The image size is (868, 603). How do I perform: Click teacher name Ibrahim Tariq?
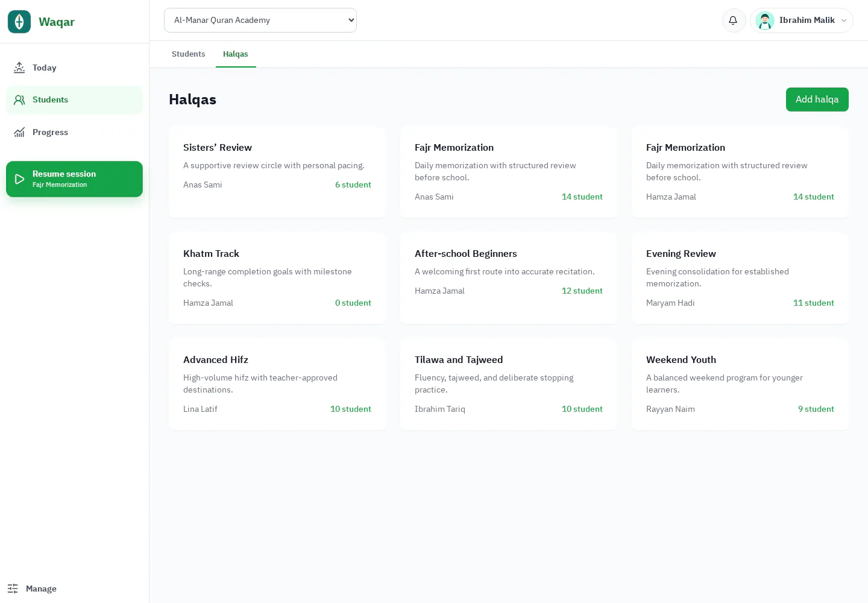tap(440, 409)
